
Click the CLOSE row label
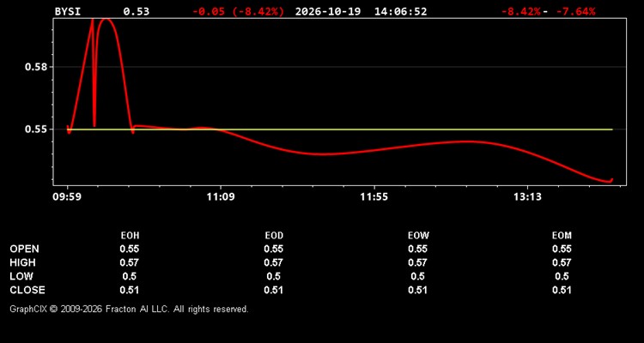point(27,290)
